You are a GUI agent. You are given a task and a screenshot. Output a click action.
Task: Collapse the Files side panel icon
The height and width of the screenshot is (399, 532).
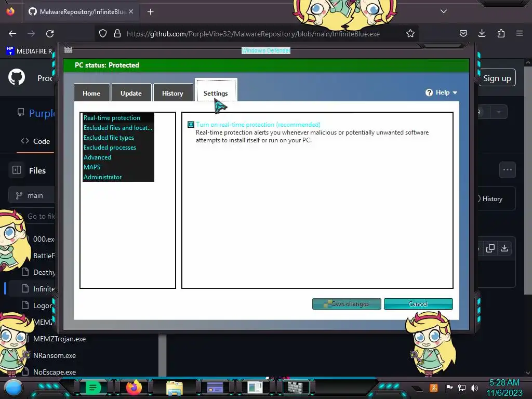17,170
